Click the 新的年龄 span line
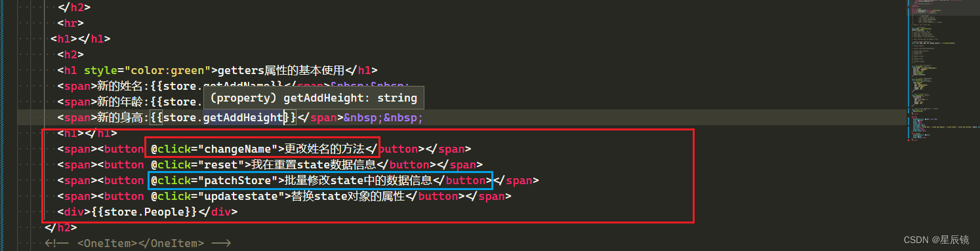This screenshot has height=251, width=980. pyautogui.click(x=130, y=102)
